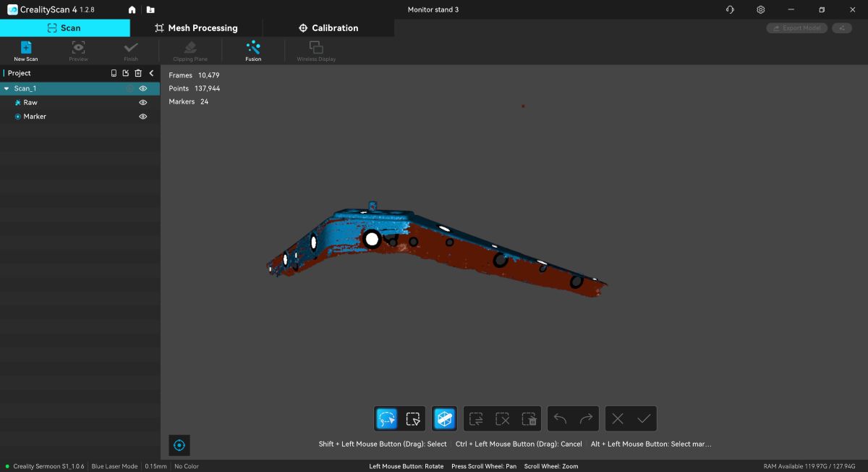The image size is (868, 472).
Task: Open the customer support headset icon
Action: [x=730, y=9]
